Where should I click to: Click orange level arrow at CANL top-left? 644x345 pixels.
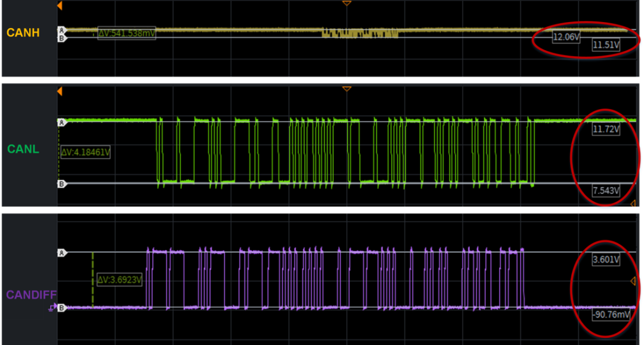(x=60, y=91)
